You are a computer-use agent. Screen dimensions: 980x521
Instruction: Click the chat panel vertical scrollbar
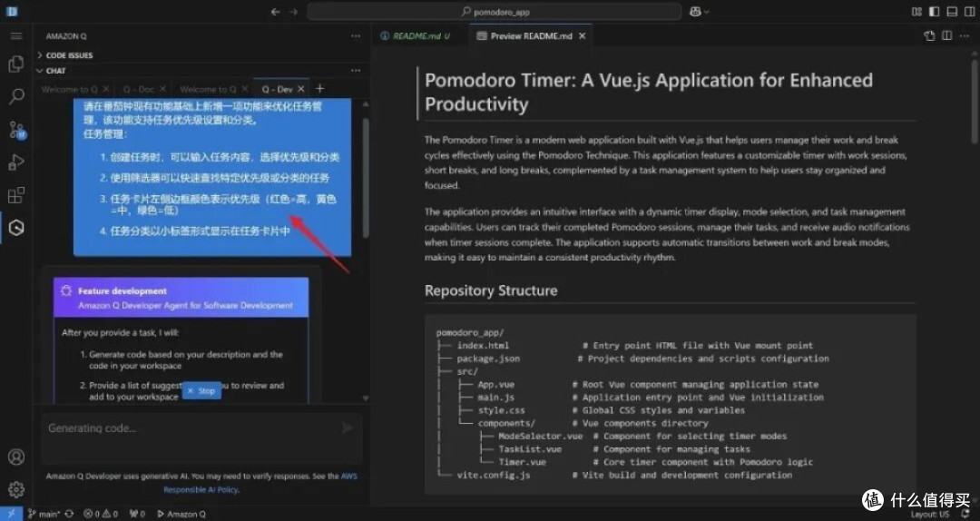[x=366, y=178]
